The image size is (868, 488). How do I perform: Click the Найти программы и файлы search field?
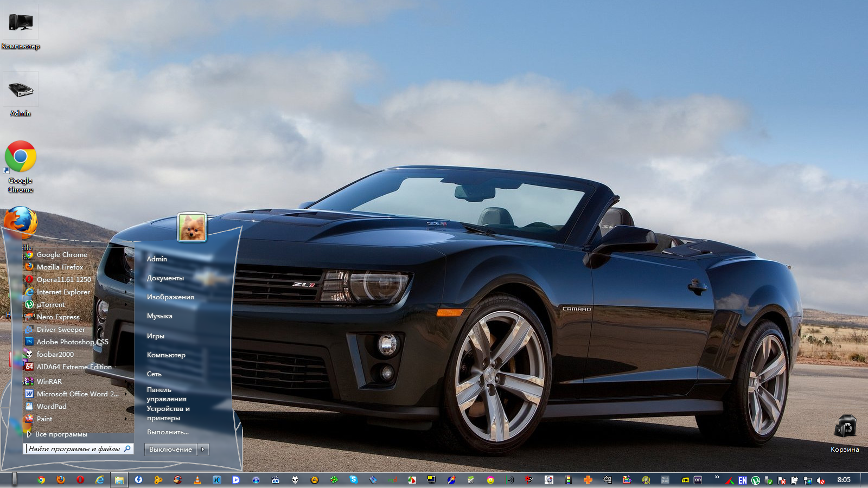pyautogui.click(x=74, y=449)
